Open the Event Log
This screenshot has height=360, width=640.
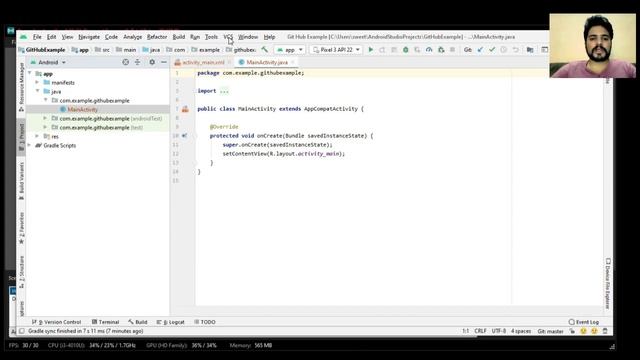coord(584,322)
